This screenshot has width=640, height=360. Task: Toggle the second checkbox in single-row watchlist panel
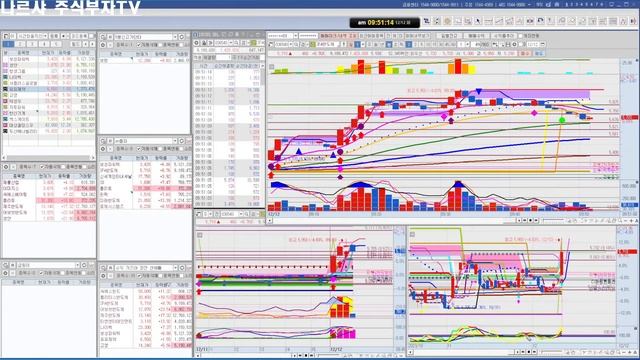160,45
